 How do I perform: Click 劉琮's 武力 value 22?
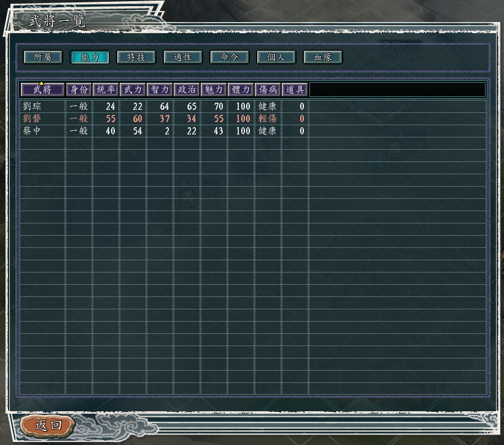(x=138, y=106)
